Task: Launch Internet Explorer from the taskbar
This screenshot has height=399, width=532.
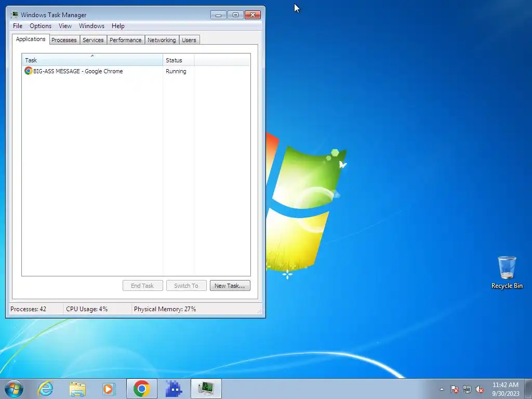Action: pos(46,389)
